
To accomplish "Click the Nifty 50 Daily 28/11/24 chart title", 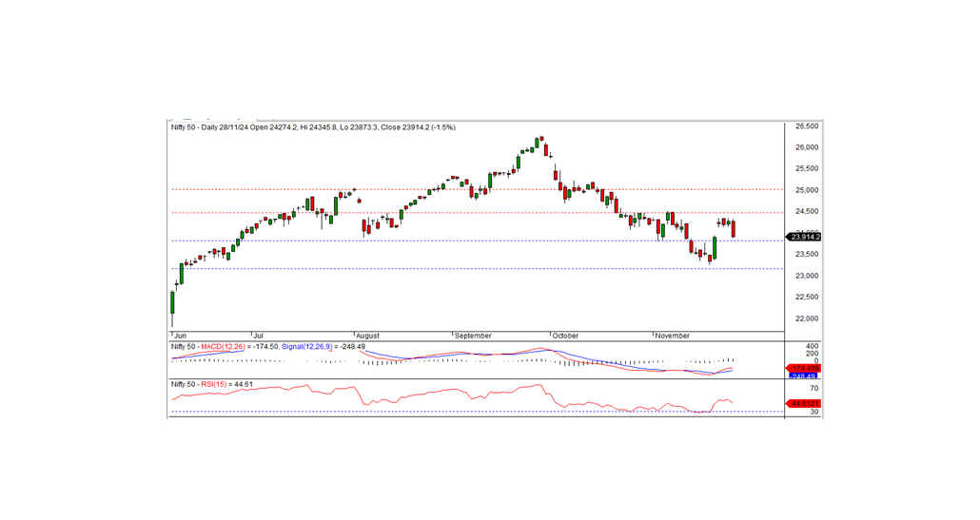I will pos(313,127).
